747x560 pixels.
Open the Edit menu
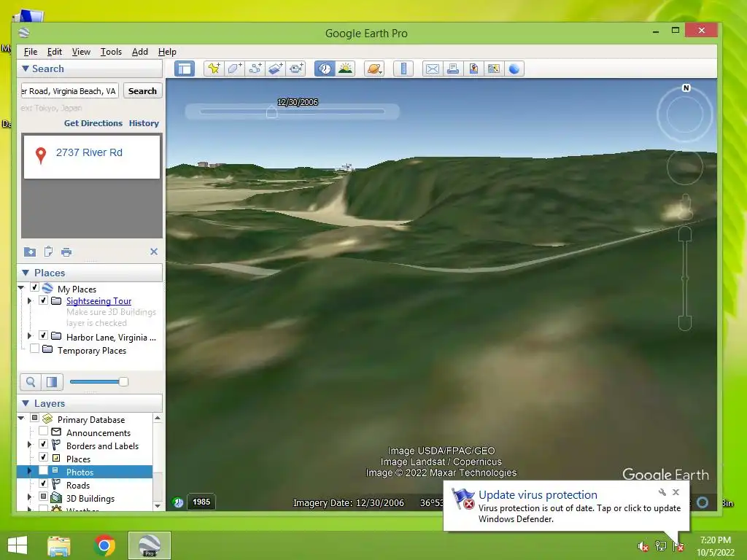pyautogui.click(x=54, y=52)
